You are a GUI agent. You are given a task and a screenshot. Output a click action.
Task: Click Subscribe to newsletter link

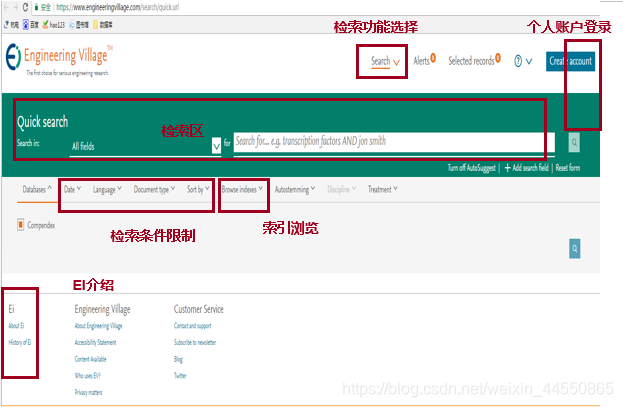[195, 342]
